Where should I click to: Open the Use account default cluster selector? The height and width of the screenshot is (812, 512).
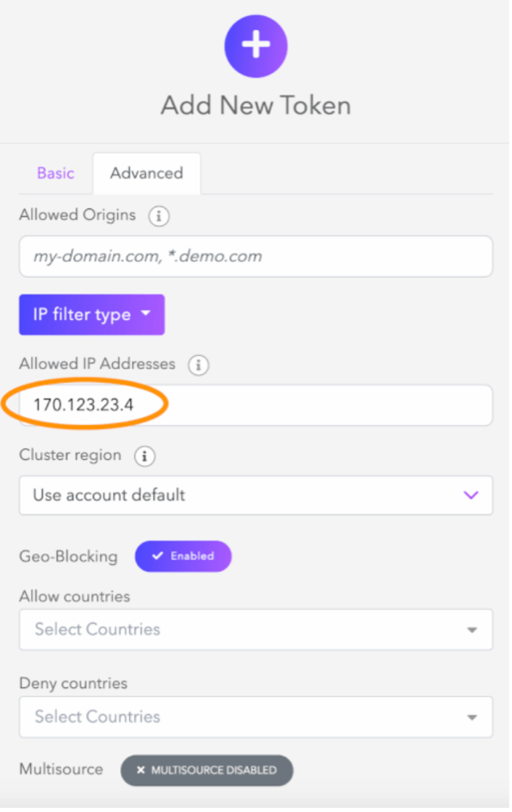256,495
